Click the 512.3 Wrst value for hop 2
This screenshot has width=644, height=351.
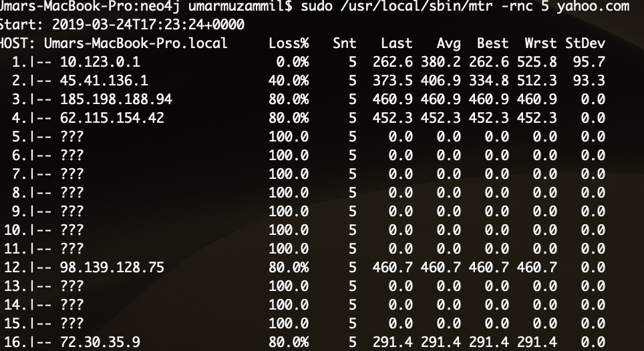[537, 80]
